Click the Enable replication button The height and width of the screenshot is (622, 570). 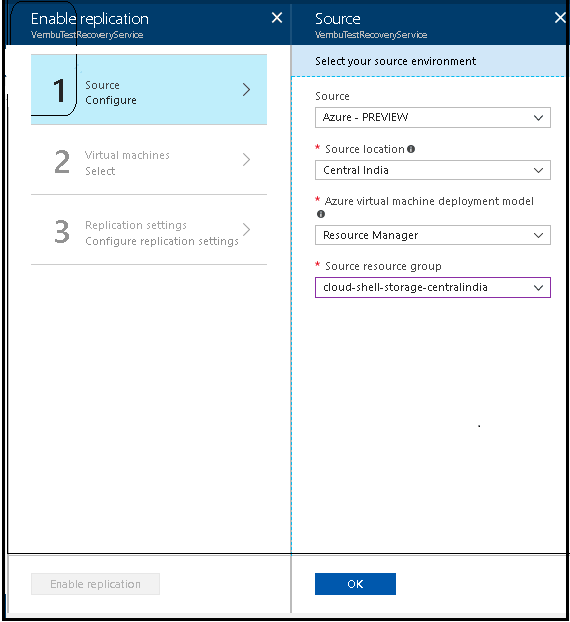96,584
